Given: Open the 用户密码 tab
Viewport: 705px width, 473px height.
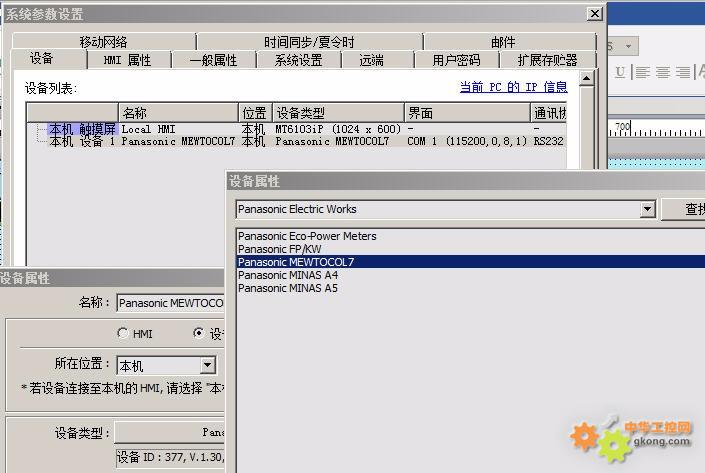Looking at the screenshot, I should pyautogui.click(x=456, y=60).
